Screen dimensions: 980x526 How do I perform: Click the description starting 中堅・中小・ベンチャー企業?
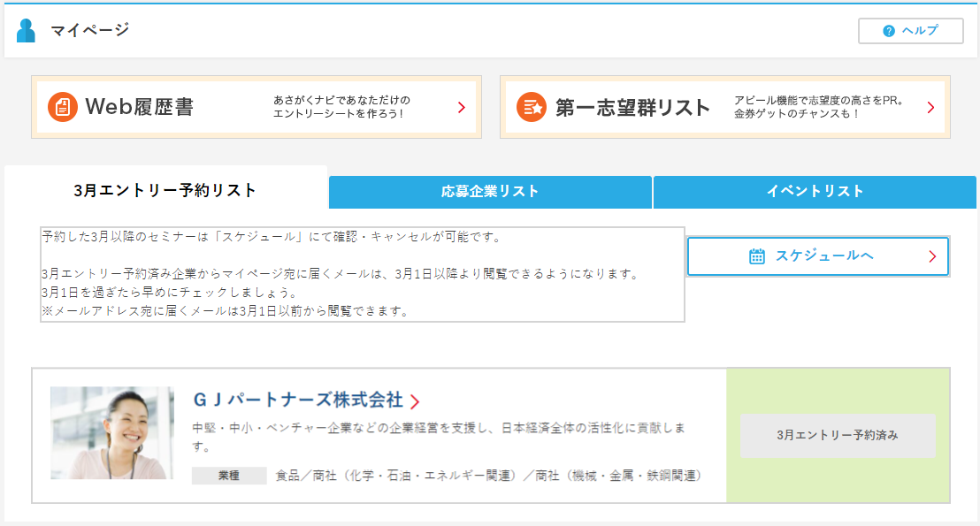click(x=439, y=437)
